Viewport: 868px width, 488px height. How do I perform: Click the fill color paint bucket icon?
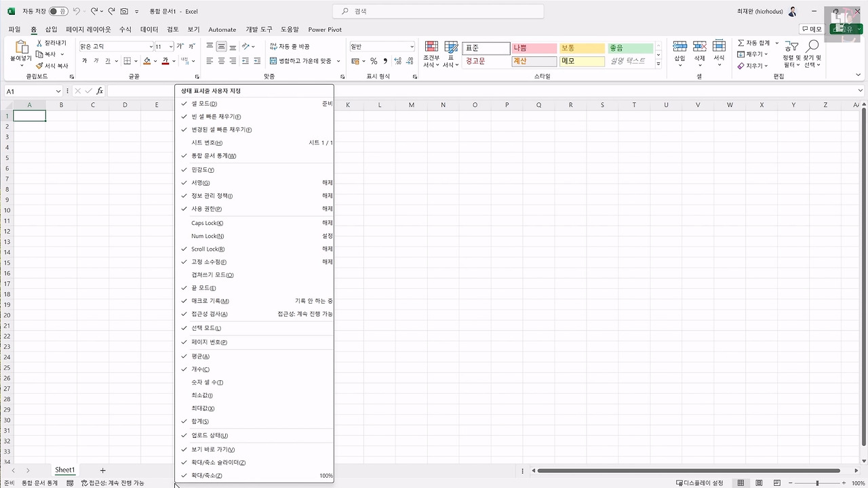tap(146, 61)
